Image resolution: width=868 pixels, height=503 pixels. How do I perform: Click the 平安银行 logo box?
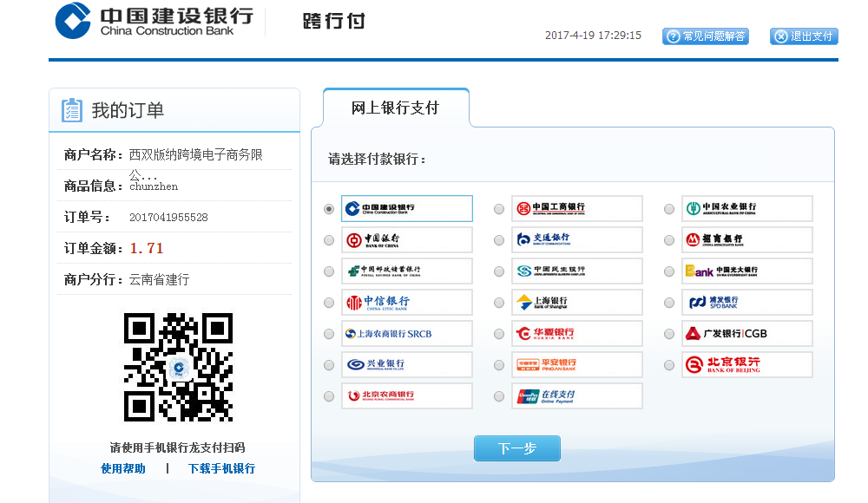(x=577, y=364)
